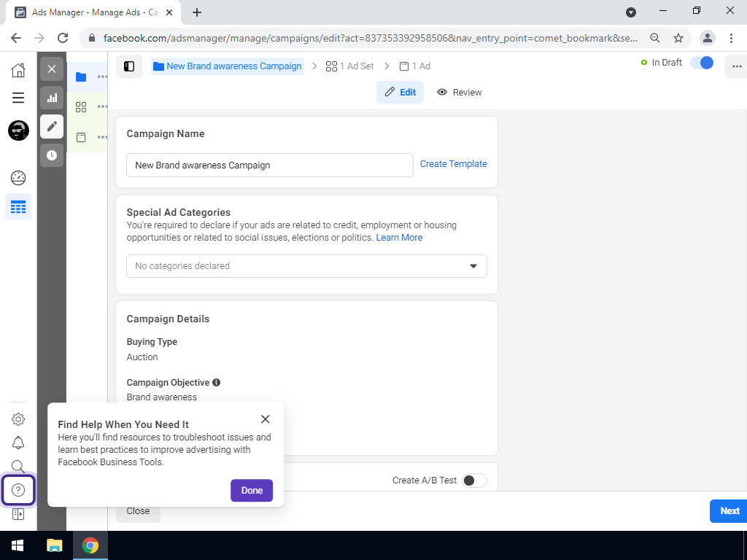Close the editing pane with X icon
The height and width of the screenshot is (560, 747).
52,69
